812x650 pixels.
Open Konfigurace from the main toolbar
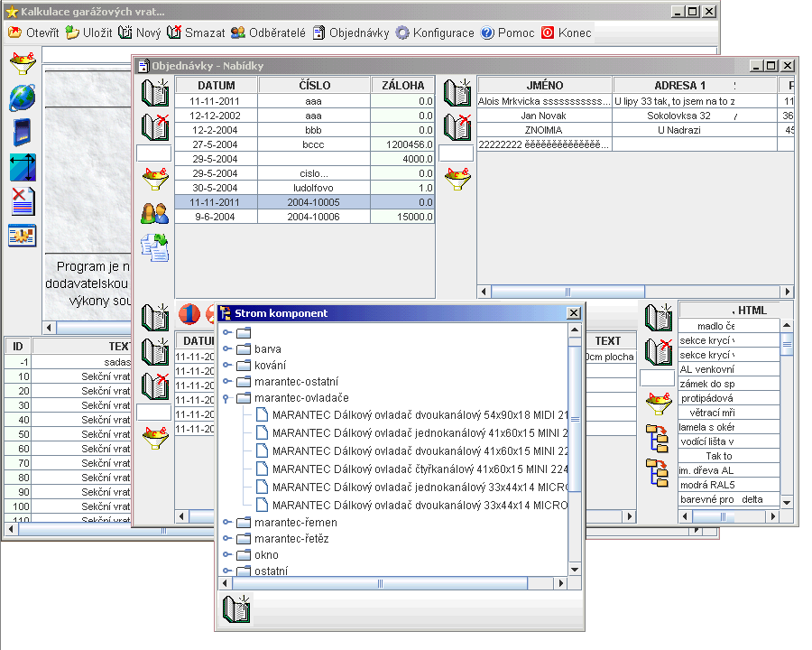pyautogui.click(x=435, y=32)
